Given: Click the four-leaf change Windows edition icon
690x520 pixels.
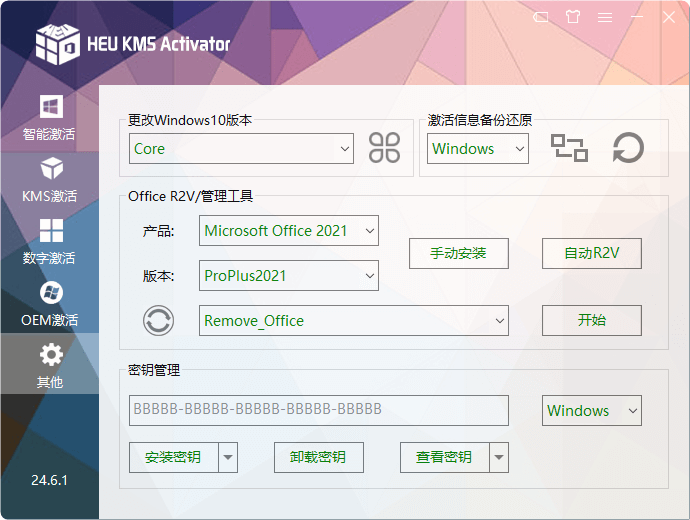Looking at the screenshot, I should [384, 148].
